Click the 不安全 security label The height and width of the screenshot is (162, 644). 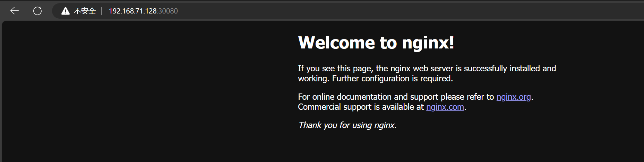85,11
